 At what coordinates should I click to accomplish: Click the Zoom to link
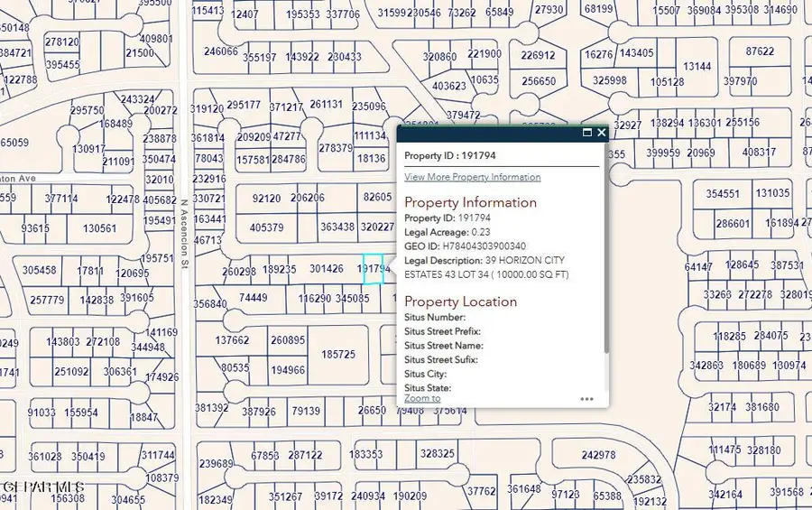coord(422,398)
